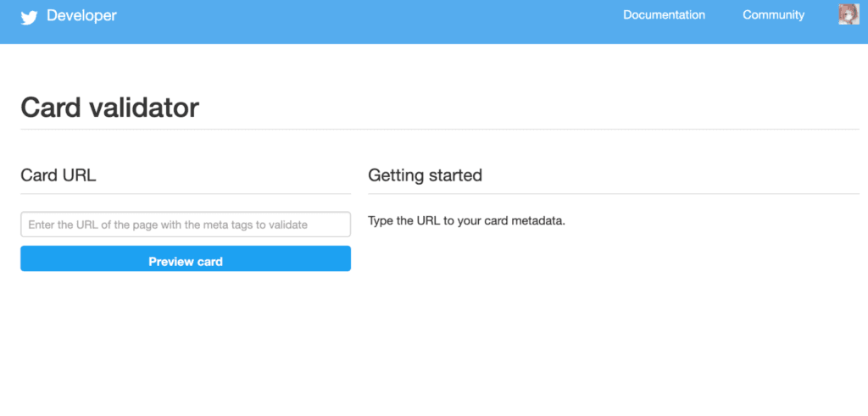Image resolution: width=868 pixels, height=416 pixels.
Task: Click the Developer site title
Action: pyautogui.click(x=81, y=15)
